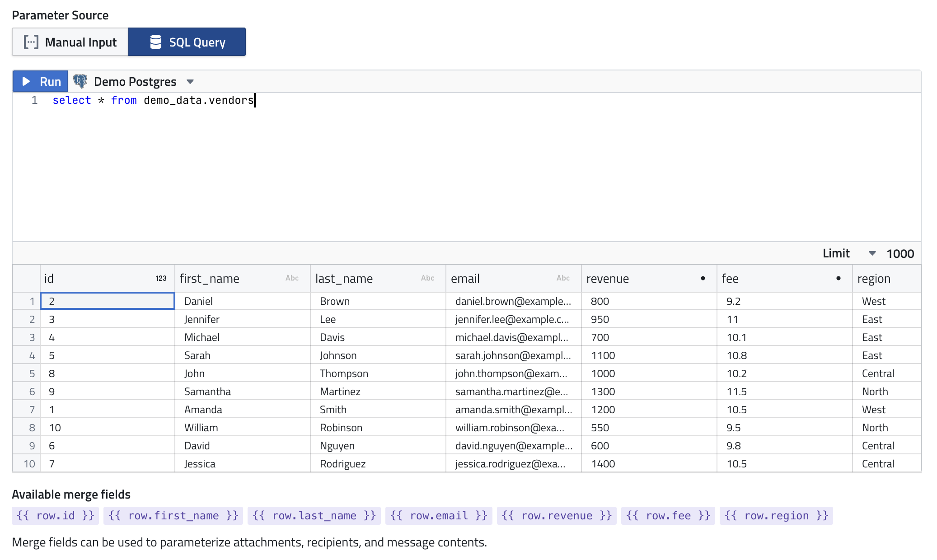Click the id column 123 type icon
This screenshot has height=560, width=937.
pyautogui.click(x=161, y=279)
